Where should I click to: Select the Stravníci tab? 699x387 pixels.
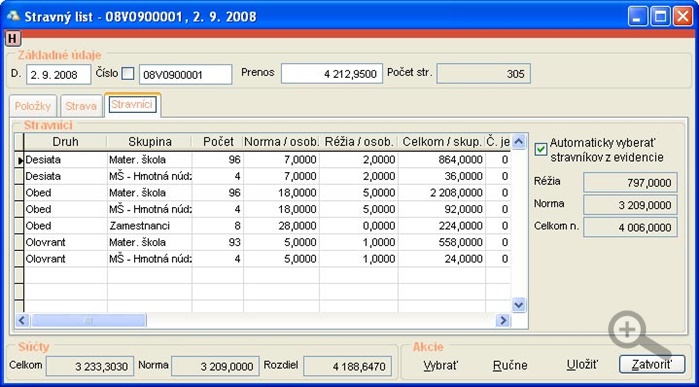132,105
